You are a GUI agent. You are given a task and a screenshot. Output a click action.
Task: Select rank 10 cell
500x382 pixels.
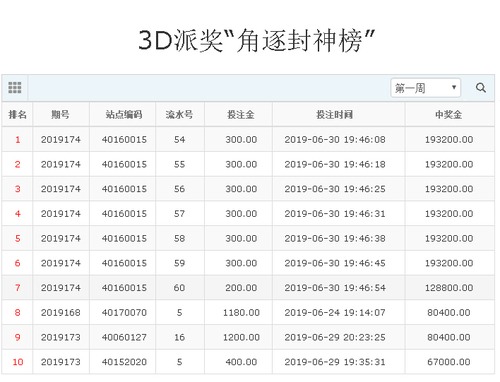17,362
